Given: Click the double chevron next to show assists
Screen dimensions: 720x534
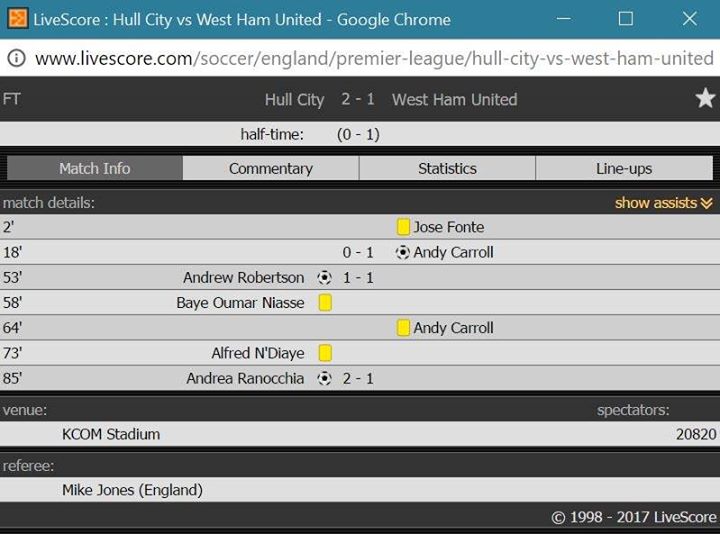Looking at the screenshot, I should pos(707,203).
